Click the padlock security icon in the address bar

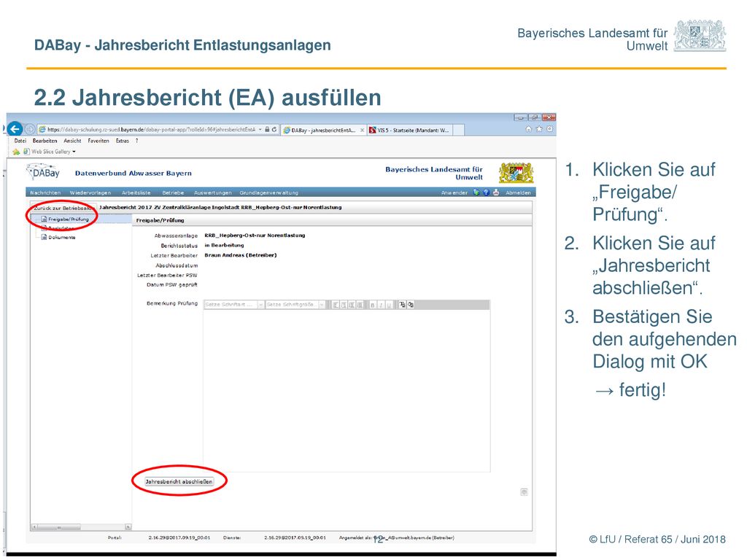click(x=267, y=129)
